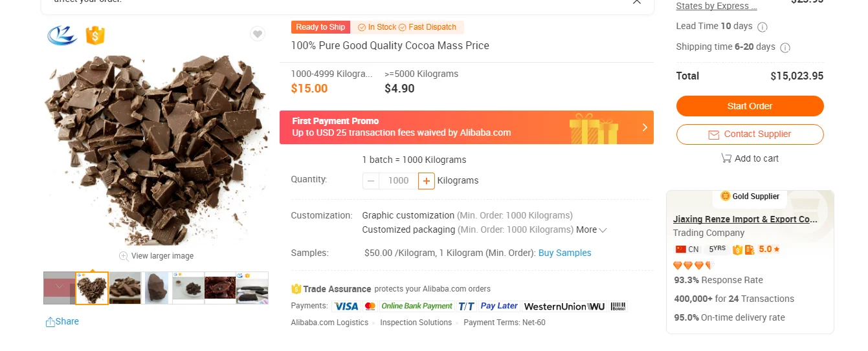Click the Contact Supplier button
The image size is (868, 351).
click(750, 134)
